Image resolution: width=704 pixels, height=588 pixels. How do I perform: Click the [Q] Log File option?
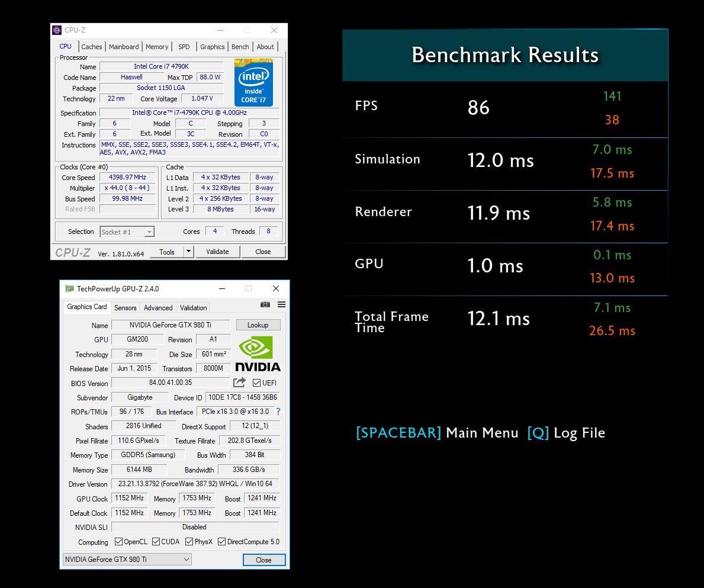click(x=566, y=433)
